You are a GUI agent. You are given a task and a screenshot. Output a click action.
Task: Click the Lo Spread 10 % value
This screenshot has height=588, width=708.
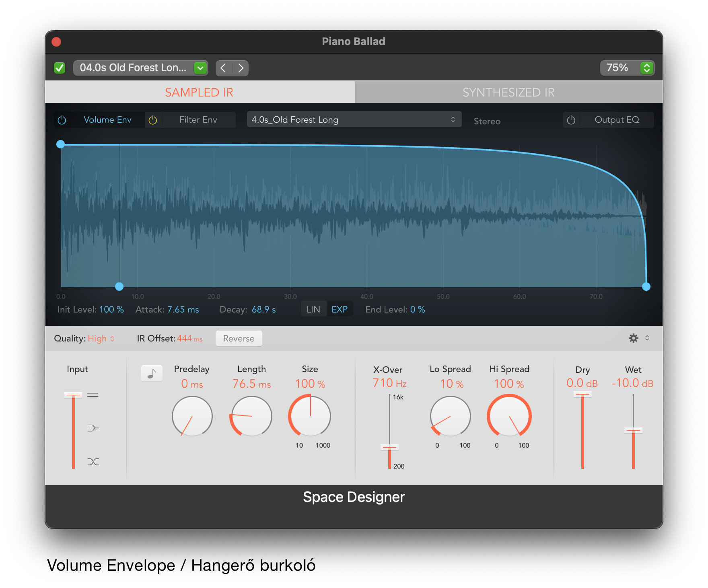pyautogui.click(x=452, y=384)
